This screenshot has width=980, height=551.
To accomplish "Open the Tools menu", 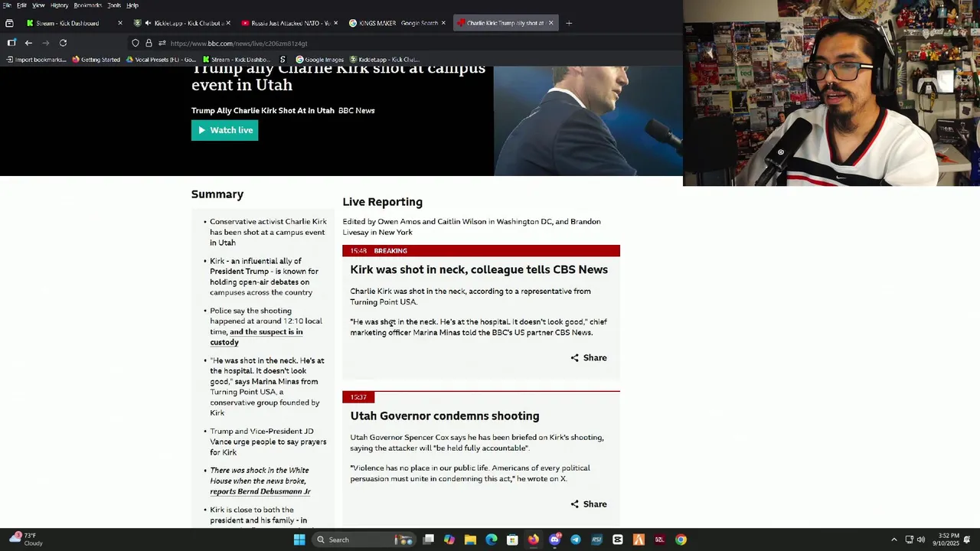I will tap(114, 5).
